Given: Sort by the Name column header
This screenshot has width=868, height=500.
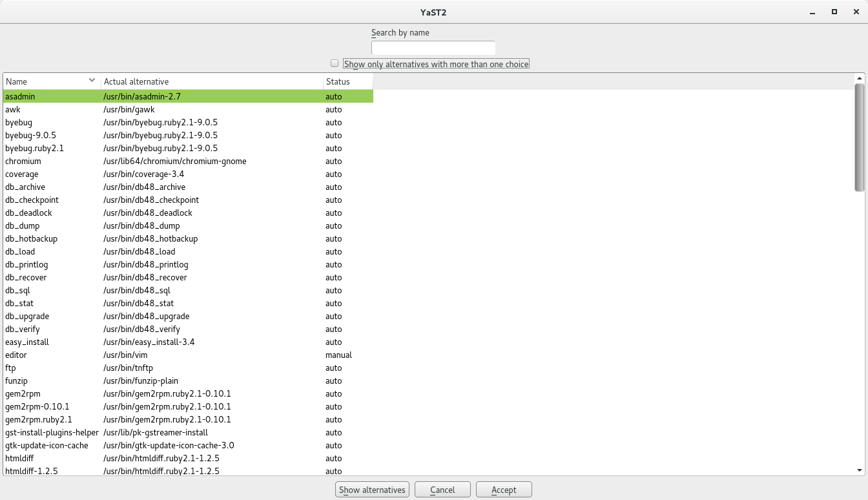Looking at the screenshot, I should [52, 81].
